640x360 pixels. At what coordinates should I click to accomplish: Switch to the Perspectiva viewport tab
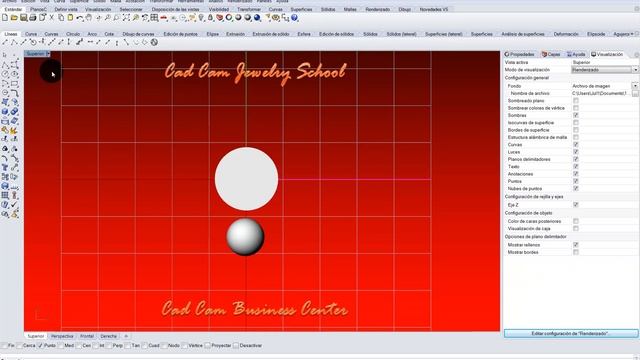pyautogui.click(x=62, y=336)
